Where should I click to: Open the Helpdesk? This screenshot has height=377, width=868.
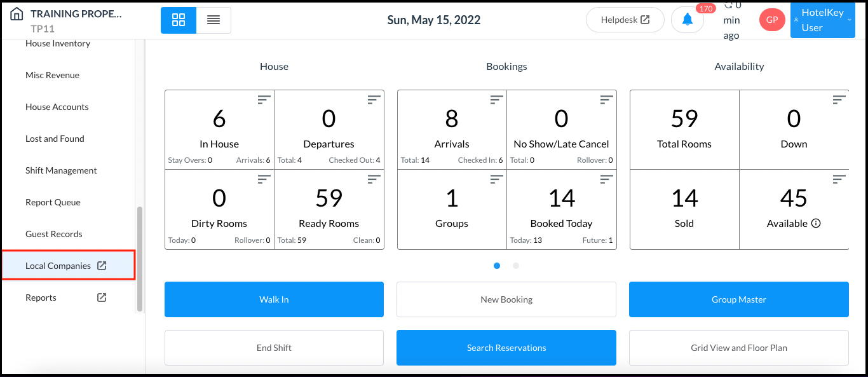click(x=625, y=20)
